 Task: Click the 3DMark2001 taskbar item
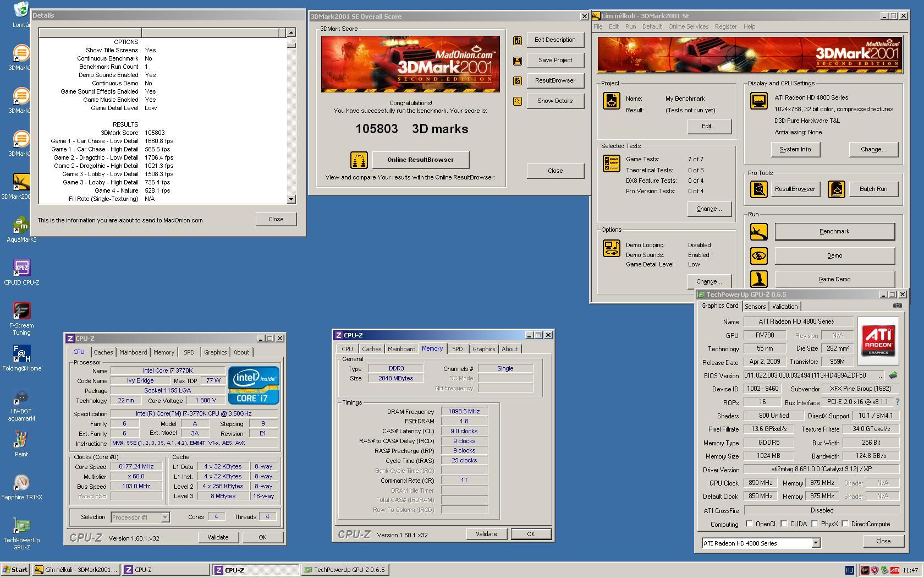[76, 570]
